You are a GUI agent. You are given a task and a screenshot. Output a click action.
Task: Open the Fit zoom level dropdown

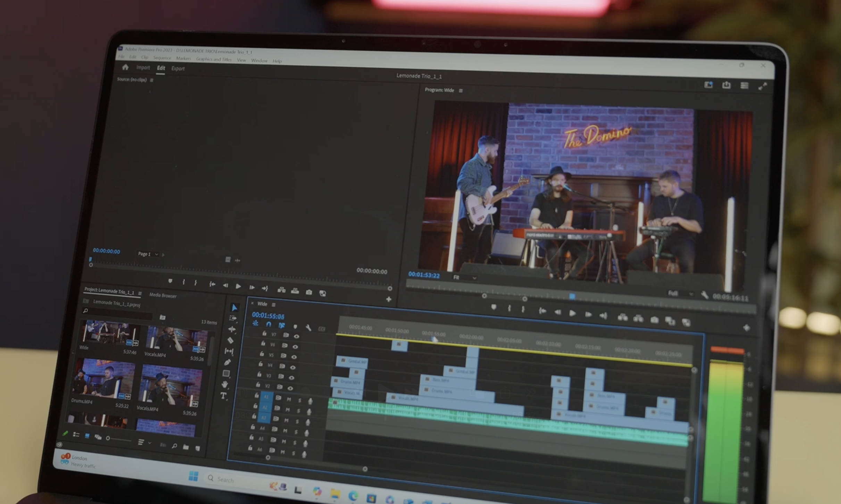pyautogui.click(x=465, y=277)
